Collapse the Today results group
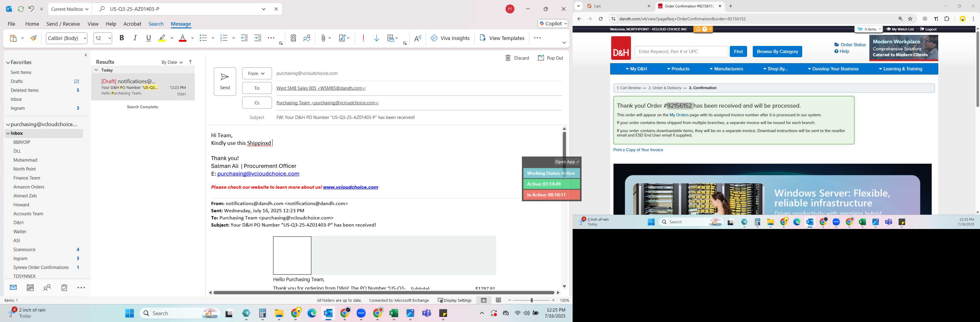Viewport: 980px width, 322px height. (x=96, y=70)
